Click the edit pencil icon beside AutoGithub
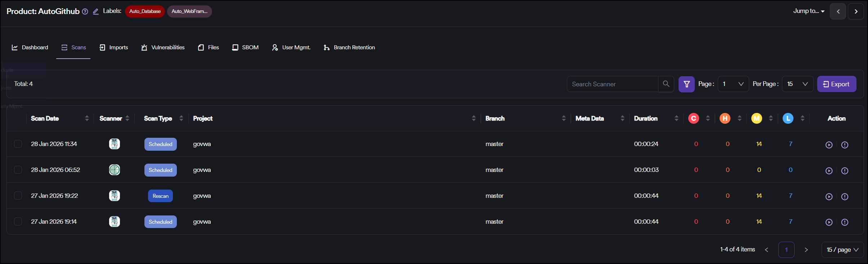Screen dimensions: 868x264 tap(96, 12)
